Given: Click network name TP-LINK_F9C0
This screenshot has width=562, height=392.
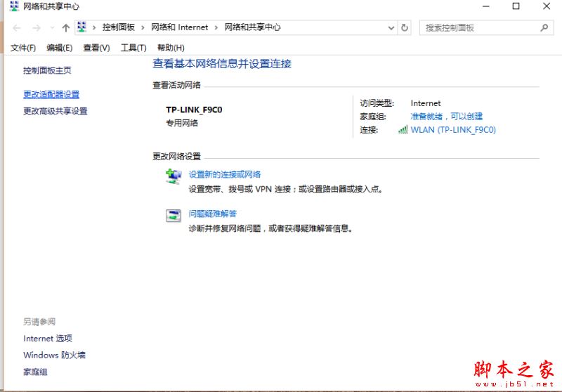Looking at the screenshot, I should tap(194, 110).
